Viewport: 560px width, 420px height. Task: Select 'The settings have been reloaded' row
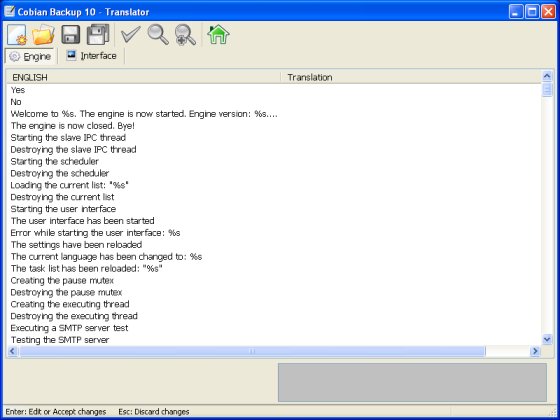tap(274, 245)
